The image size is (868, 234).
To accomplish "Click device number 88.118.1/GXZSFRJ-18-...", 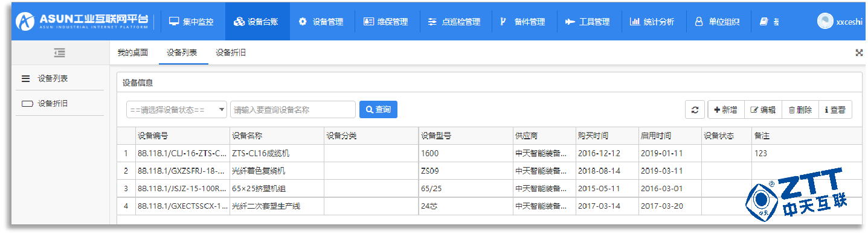I will click(182, 171).
